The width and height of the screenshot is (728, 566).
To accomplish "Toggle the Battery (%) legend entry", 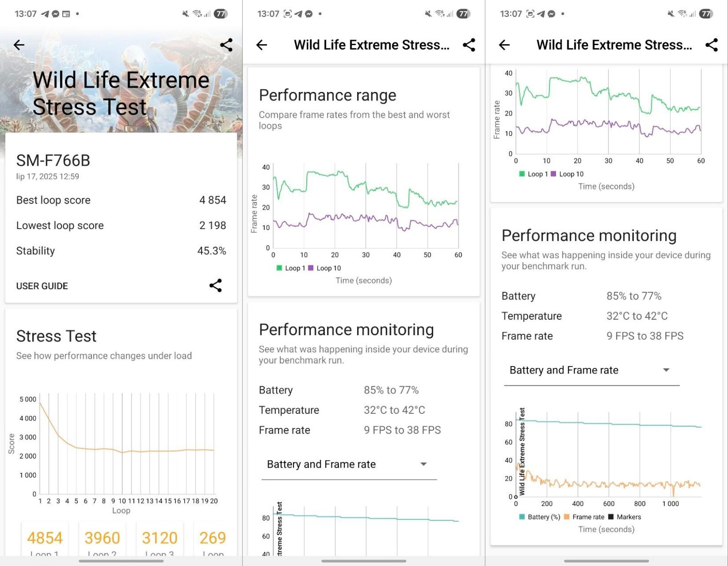I will [x=540, y=517].
